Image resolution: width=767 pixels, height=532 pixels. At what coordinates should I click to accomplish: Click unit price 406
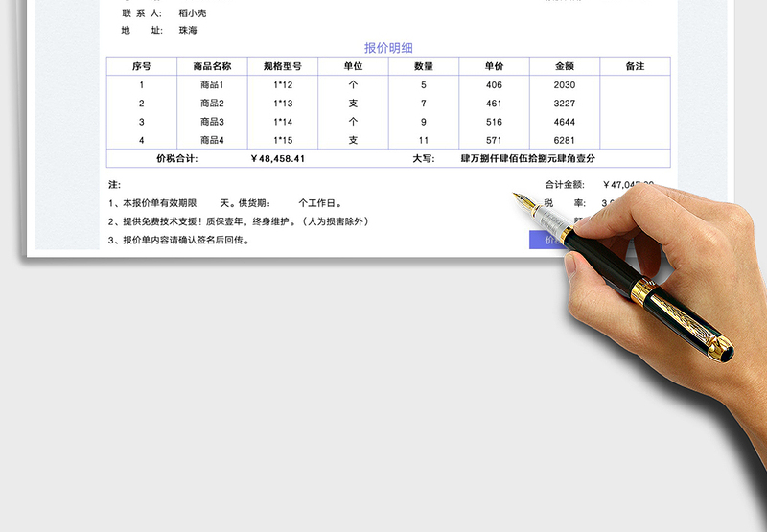point(494,84)
